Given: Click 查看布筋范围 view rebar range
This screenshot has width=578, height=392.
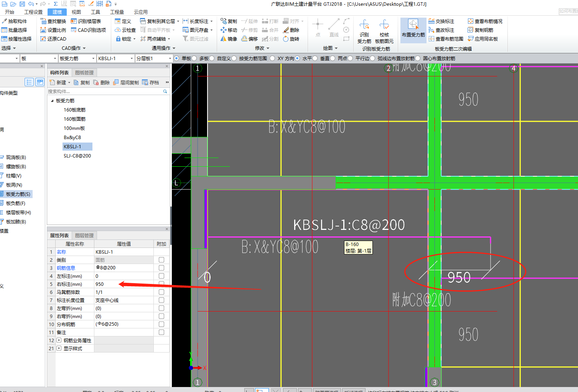Looking at the screenshot, I should [446, 39].
